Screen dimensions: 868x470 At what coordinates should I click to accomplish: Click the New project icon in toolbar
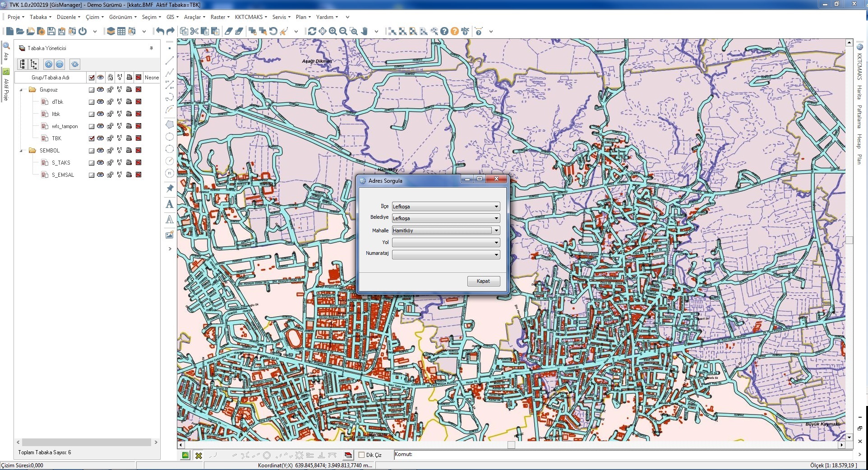[9, 31]
